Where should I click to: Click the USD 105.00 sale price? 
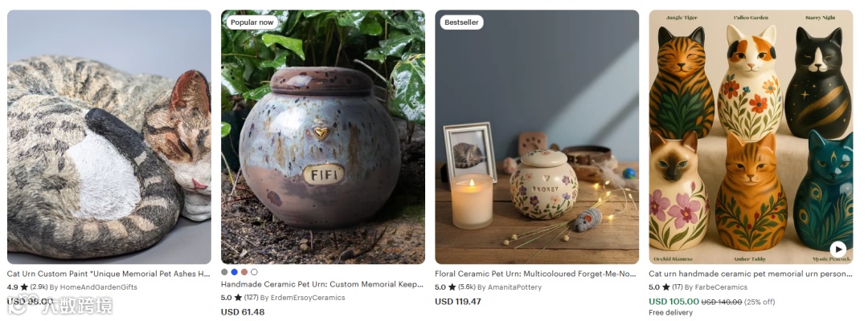tap(674, 302)
